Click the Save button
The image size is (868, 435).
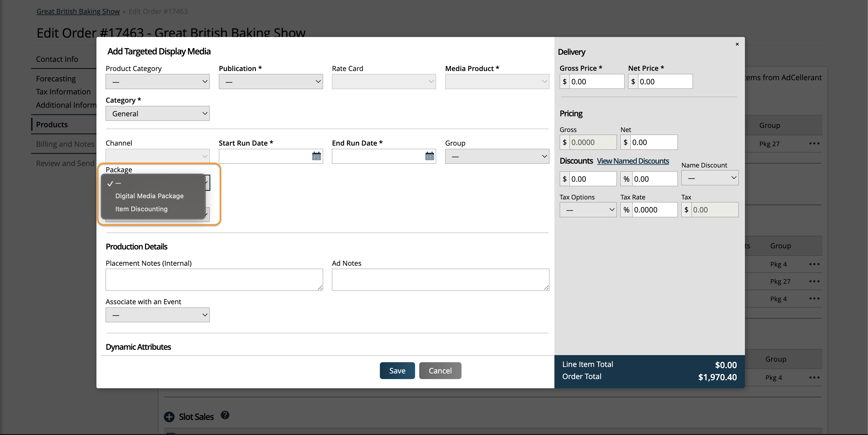tap(397, 371)
